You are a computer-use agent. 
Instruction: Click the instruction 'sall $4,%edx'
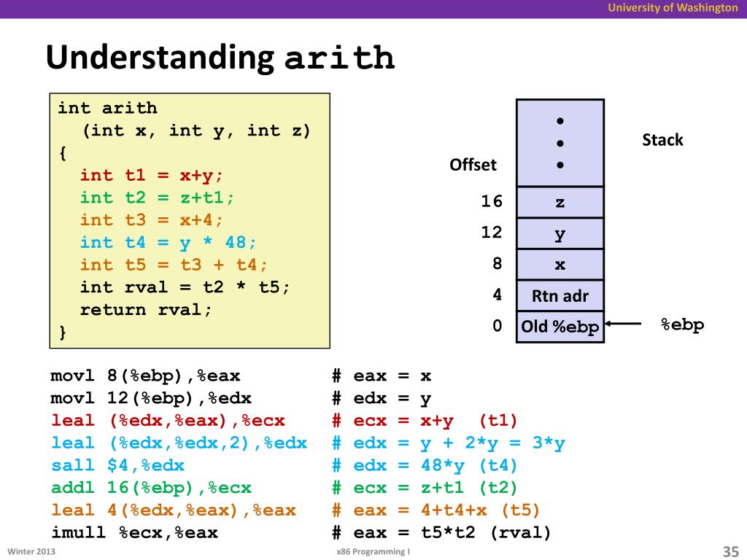(117, 466)
